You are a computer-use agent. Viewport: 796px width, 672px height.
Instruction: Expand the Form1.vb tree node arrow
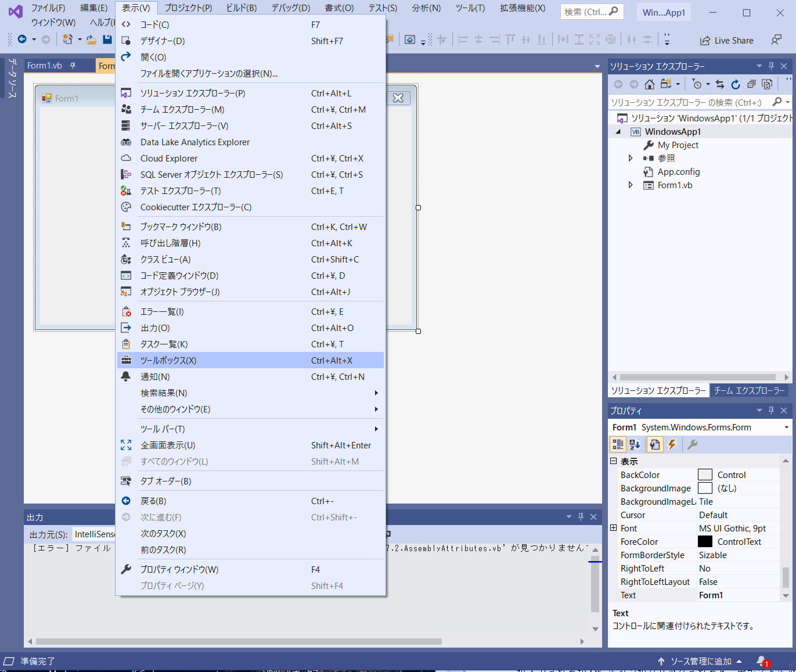(x=631, y=185)
